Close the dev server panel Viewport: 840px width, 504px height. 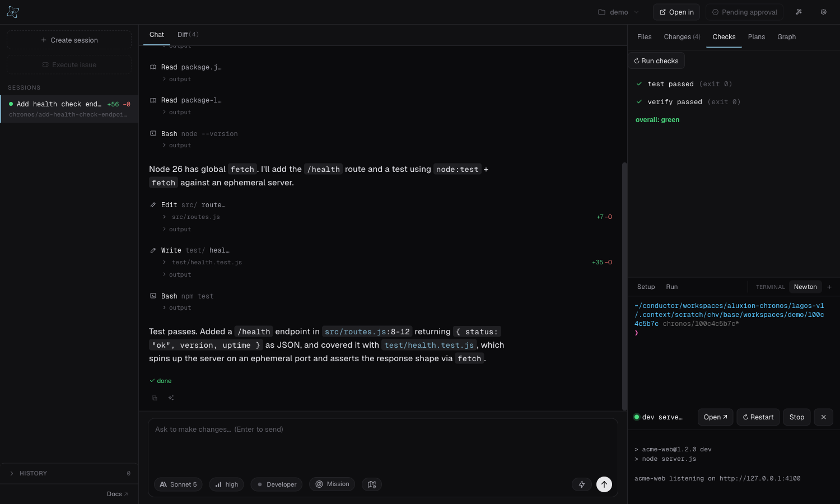point(823,417)
